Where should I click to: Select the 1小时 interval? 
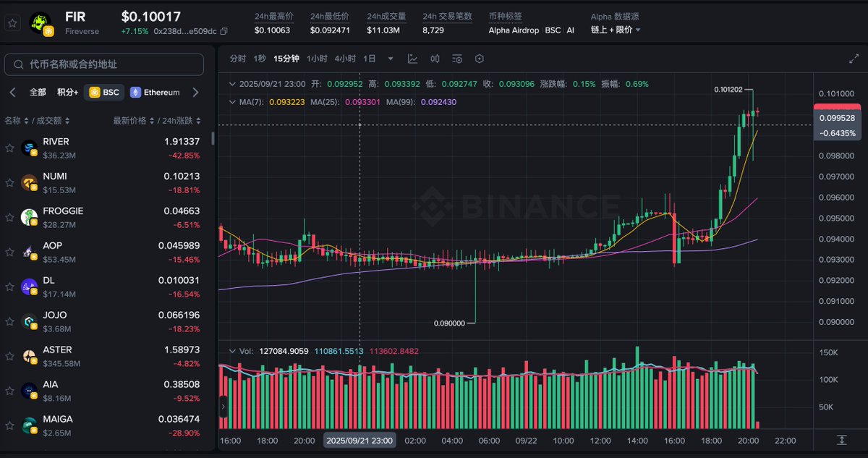point(317,59)
